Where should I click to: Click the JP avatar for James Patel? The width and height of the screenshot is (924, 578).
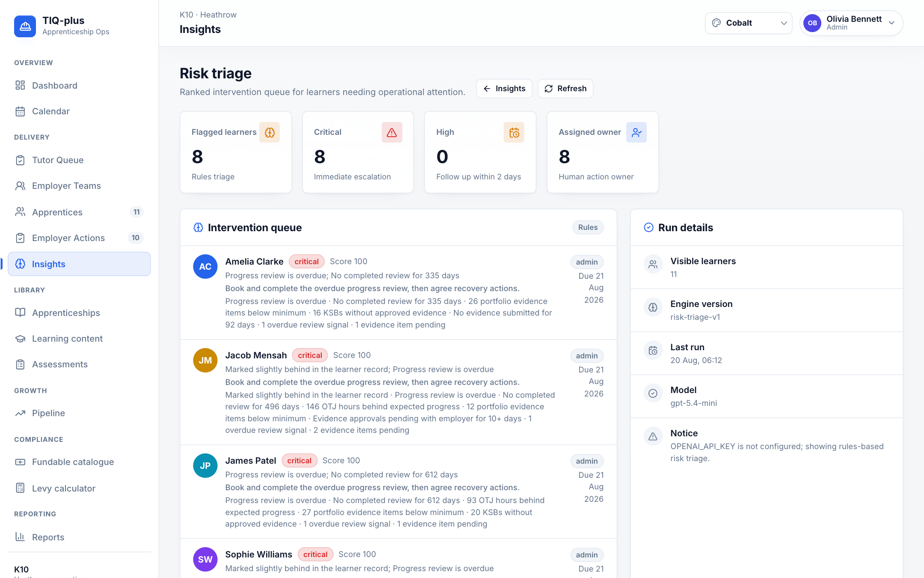click(x=205, y=465)
